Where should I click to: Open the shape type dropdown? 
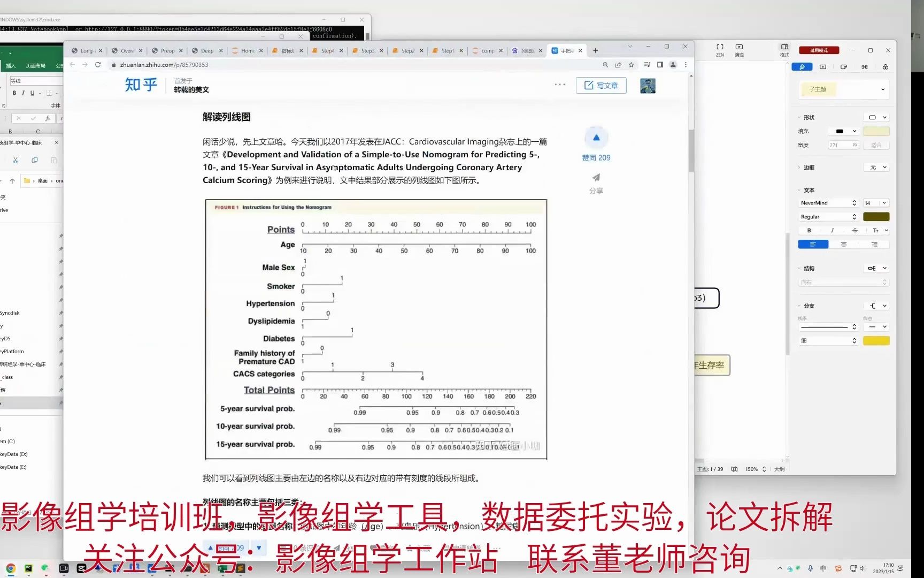[x=876, y=117]
